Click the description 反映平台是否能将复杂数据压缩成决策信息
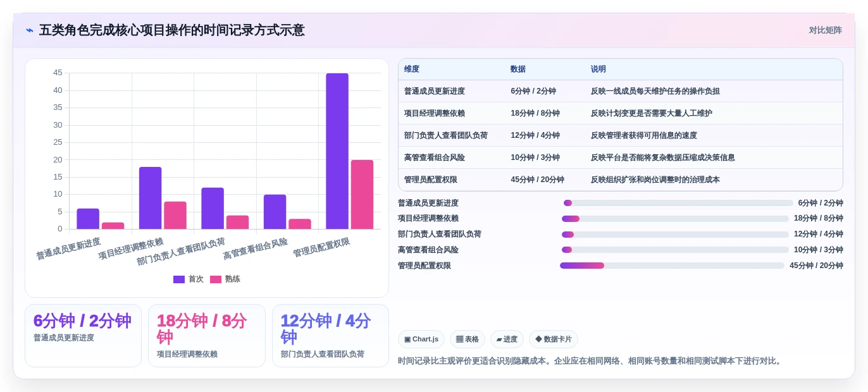Screen dimensions: 868x392 click(663, 158)
